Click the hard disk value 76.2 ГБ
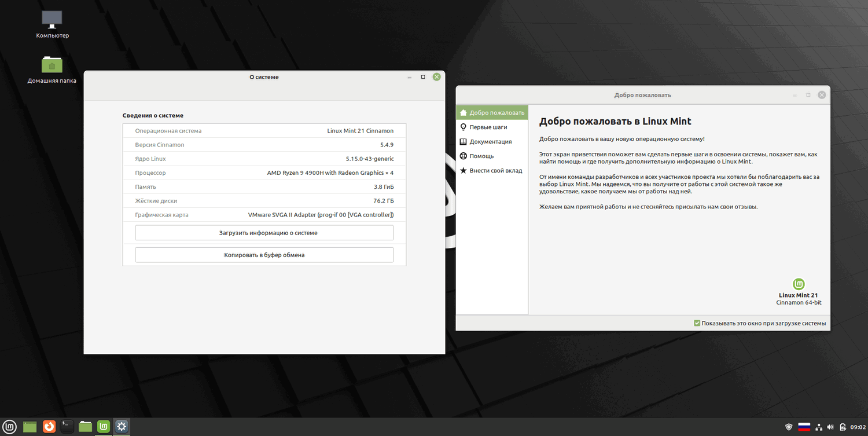868x436 pixels. click(x=384, y=201)
